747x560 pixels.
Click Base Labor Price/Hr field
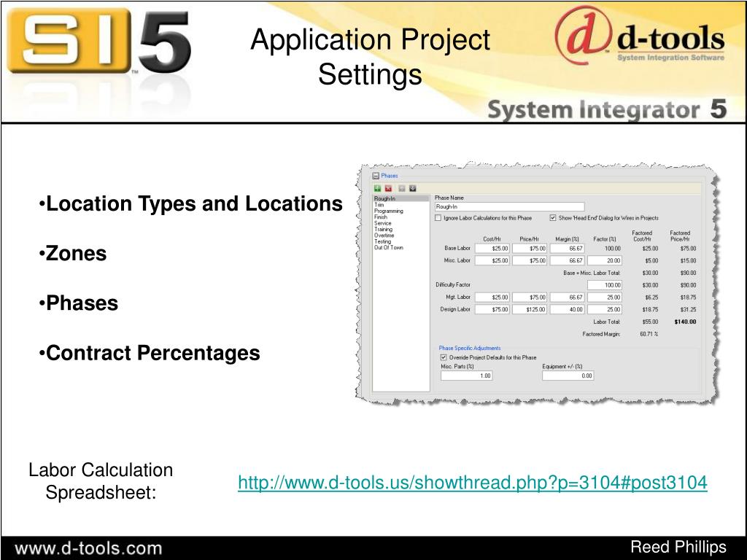530,249
